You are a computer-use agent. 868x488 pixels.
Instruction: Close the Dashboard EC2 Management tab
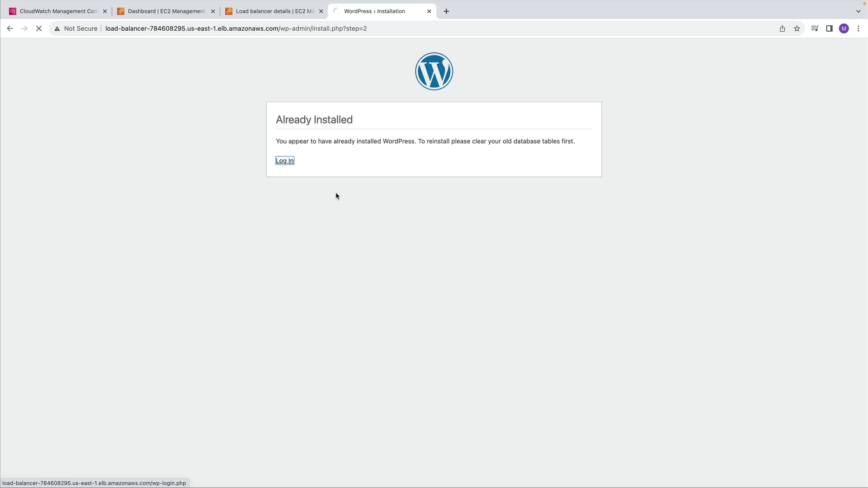(213, 11)
